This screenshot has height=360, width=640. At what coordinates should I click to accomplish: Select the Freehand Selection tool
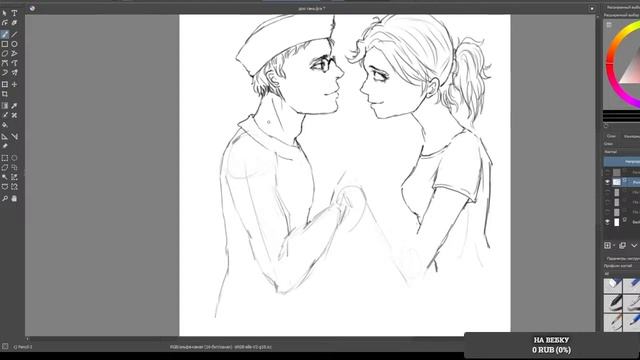pos(14,168)
